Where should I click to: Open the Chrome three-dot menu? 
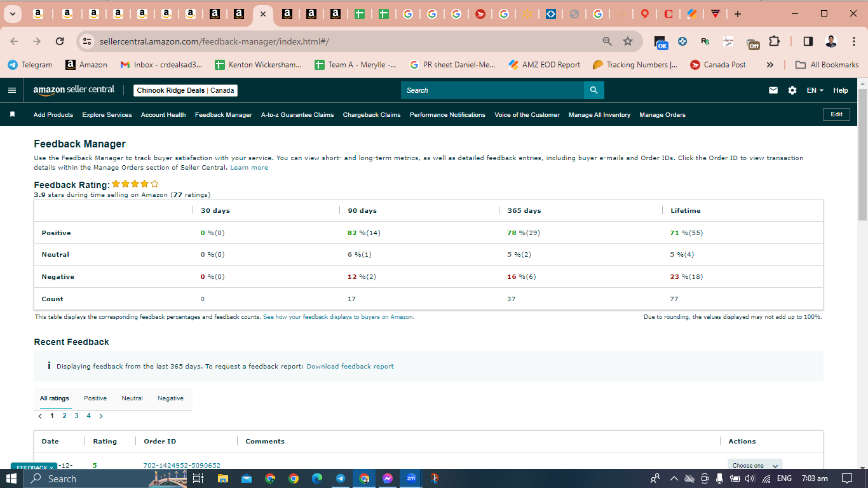click(853, 41)
